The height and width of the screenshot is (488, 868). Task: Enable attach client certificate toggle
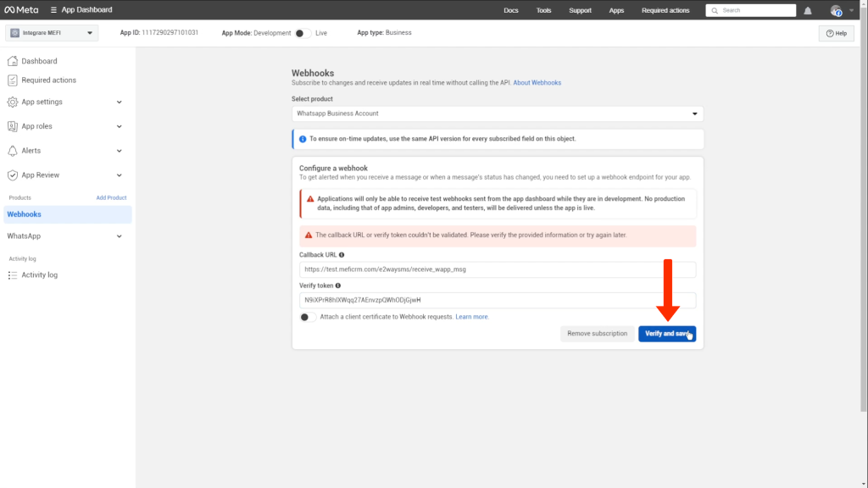click(x=307, y=317)
